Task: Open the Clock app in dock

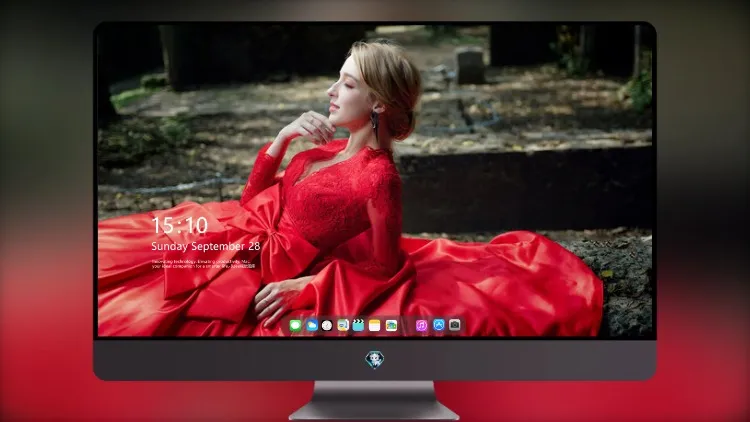Action: (327, 326)
